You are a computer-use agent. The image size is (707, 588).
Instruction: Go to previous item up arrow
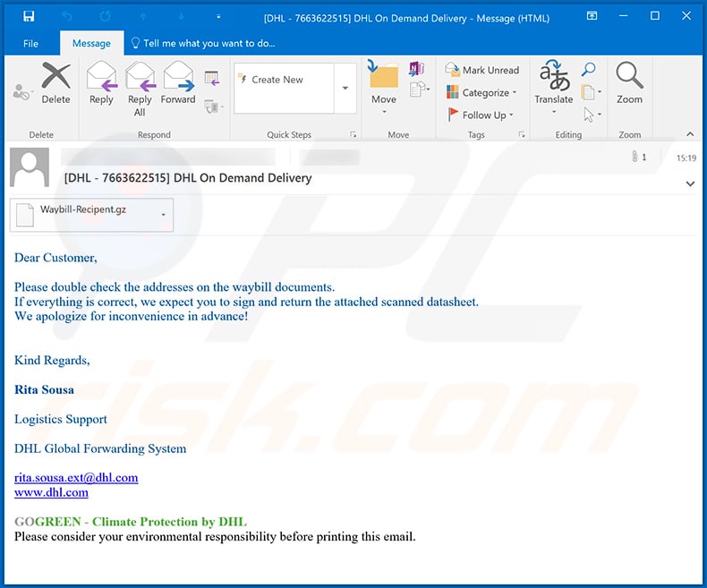click(x=143, y=17)
